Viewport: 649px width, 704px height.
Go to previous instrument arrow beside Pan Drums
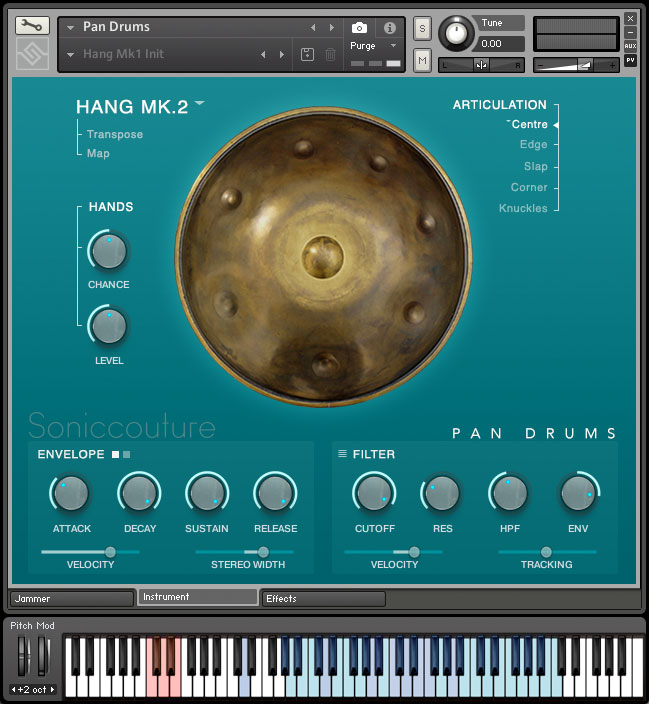(313, 28)
